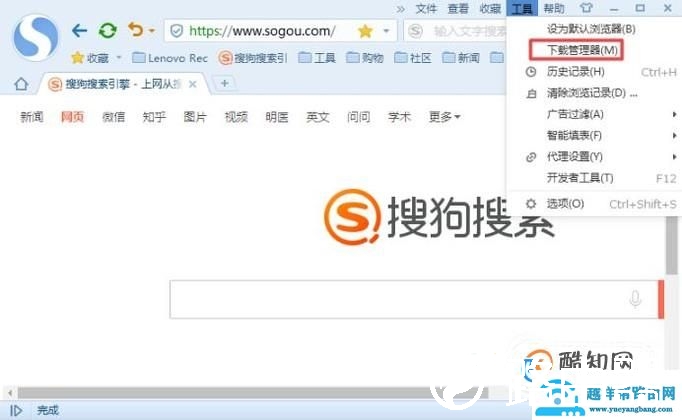Expand the undo dropdown arrow
The image size is (682, 420).
click(x=151, y=31)
